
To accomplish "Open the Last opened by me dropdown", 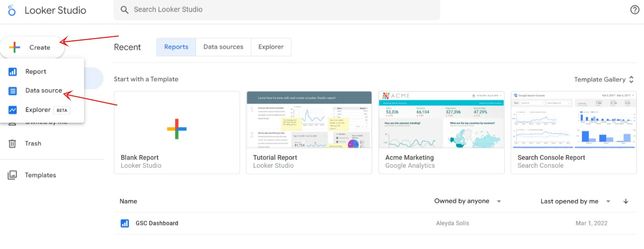I will tap(575, 201).
